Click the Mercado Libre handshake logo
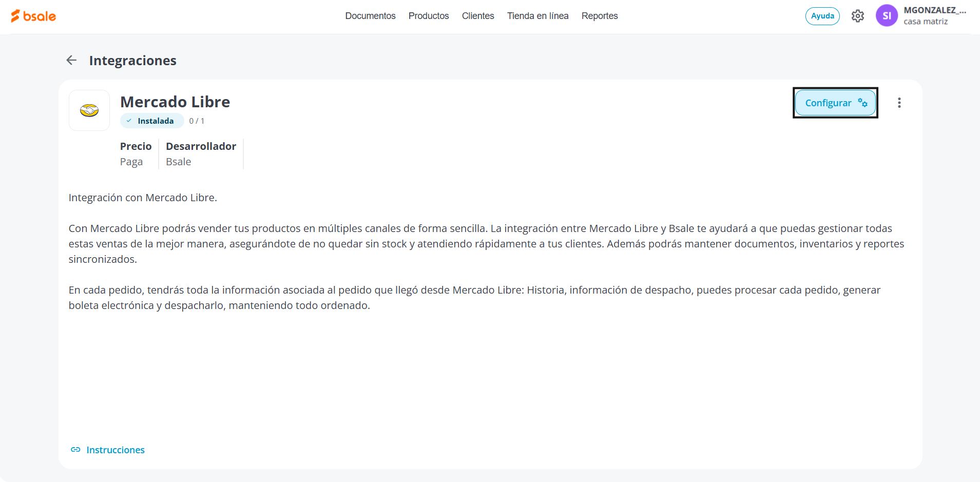This screenshot has height=482, width=980. (x=89, y=110)
